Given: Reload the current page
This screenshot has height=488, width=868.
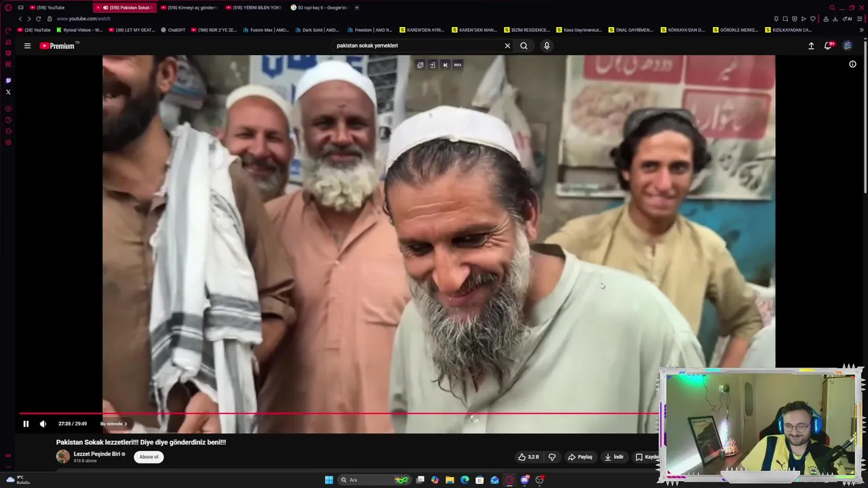Looking at the screenshot, I should 38,19.
